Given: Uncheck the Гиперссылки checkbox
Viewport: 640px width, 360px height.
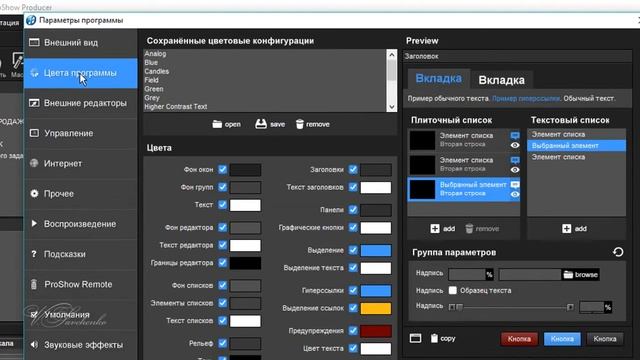Looking at the screenshot, I should pos(353,290).
